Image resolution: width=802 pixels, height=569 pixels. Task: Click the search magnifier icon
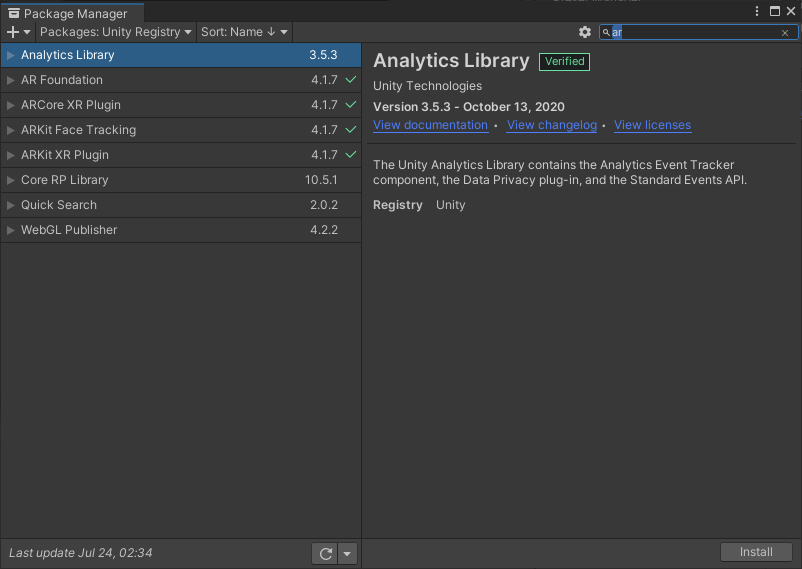tap(606, 32)
